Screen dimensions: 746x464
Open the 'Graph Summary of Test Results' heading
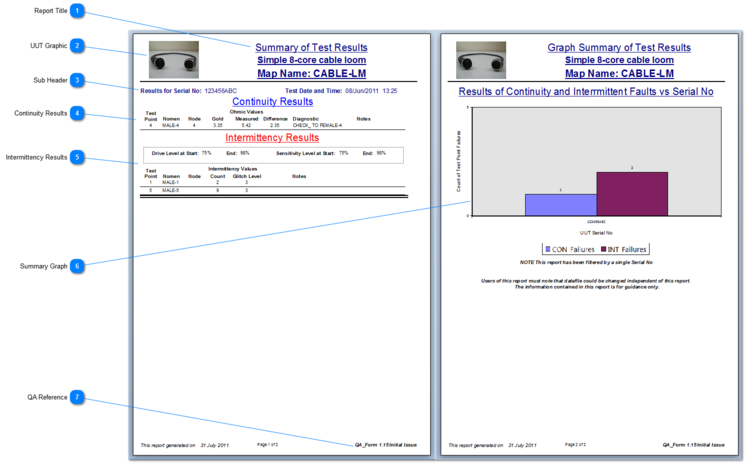[x=619, y=47]
